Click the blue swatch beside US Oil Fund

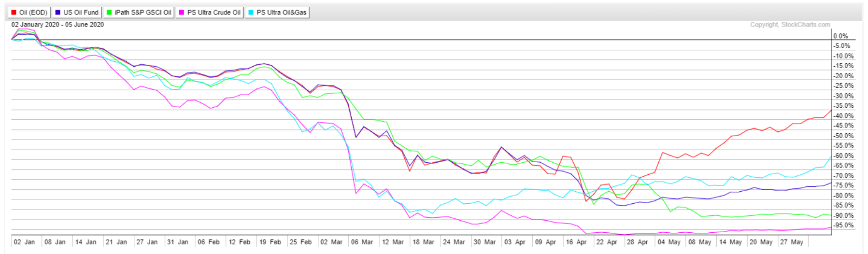[58, 13]
